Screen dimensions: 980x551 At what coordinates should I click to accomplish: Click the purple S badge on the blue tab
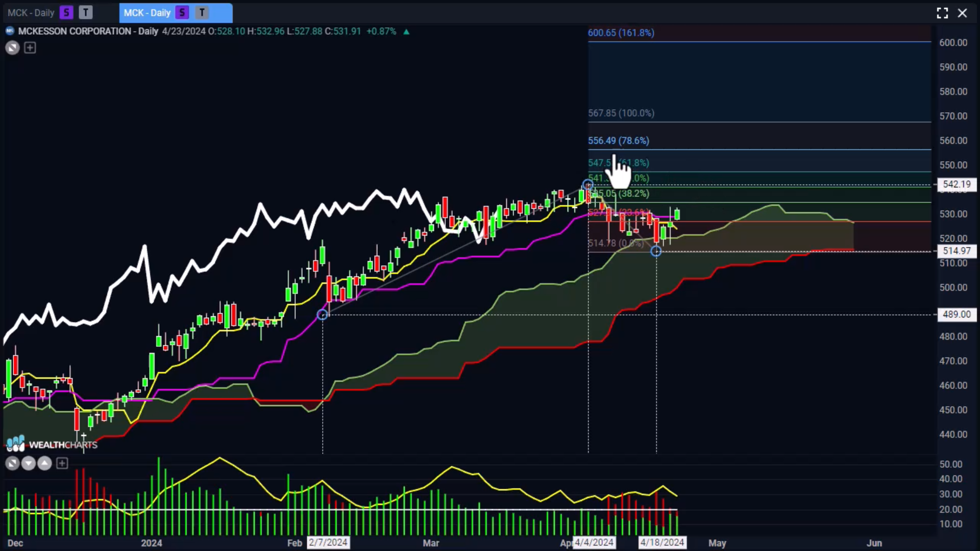pos(182,13)
